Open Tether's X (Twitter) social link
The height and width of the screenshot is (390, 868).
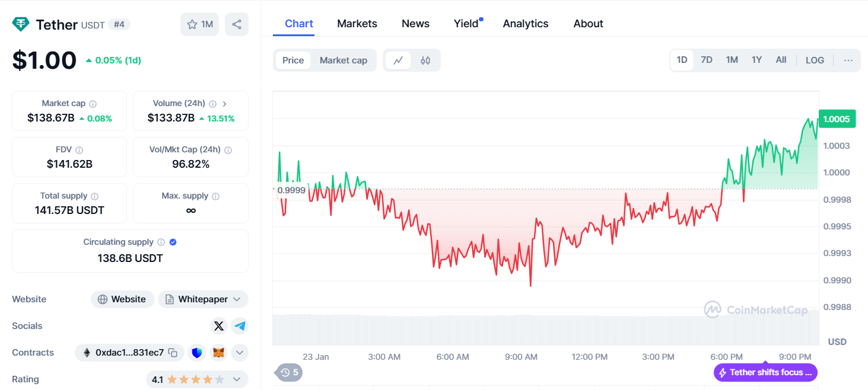coord(219,326)
